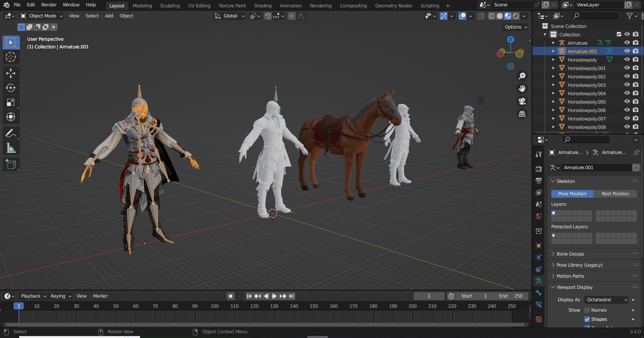Open the Physics properties tab
Viewport: 644px width, 338px height.
[539, 258]
